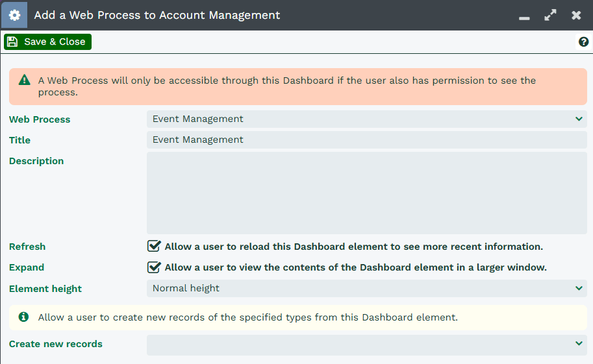Viewport: 593px width, 364px height.
Task: Click the Save & Close button
Action: pyautogui.click(x=48, y=42)
